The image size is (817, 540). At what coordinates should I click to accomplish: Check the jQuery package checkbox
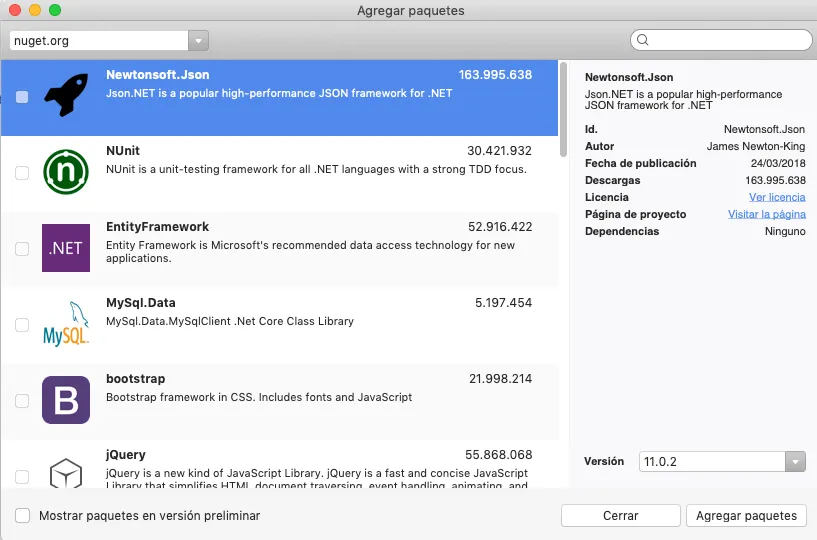[x=22, y=476]
